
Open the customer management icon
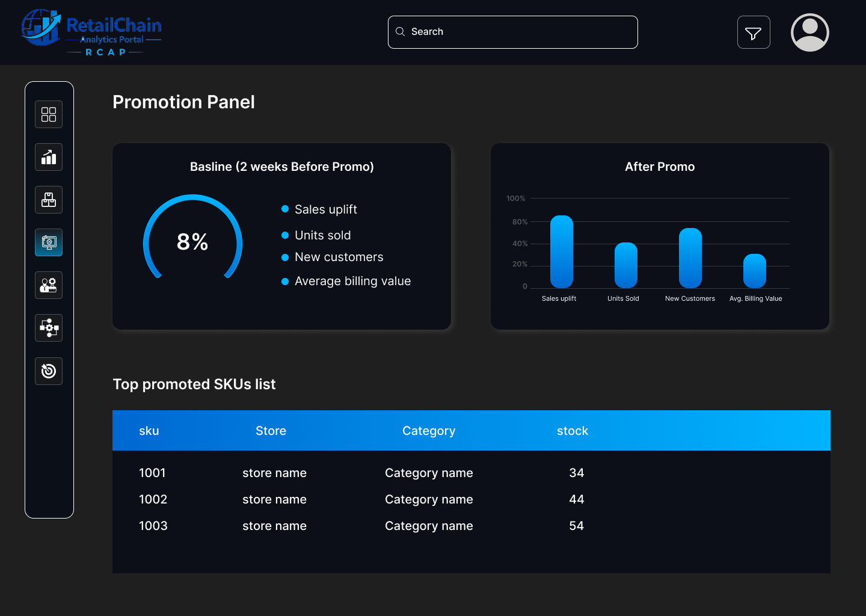[49, 285]
